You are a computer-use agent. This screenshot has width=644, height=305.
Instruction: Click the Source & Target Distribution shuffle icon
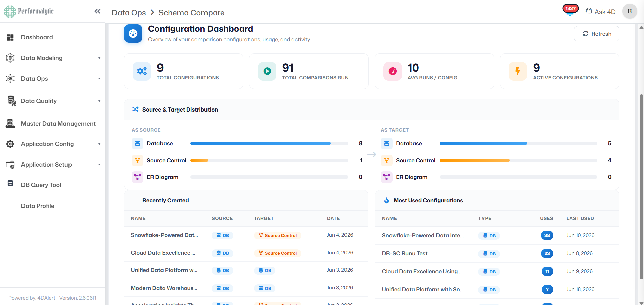click(135, 109)
